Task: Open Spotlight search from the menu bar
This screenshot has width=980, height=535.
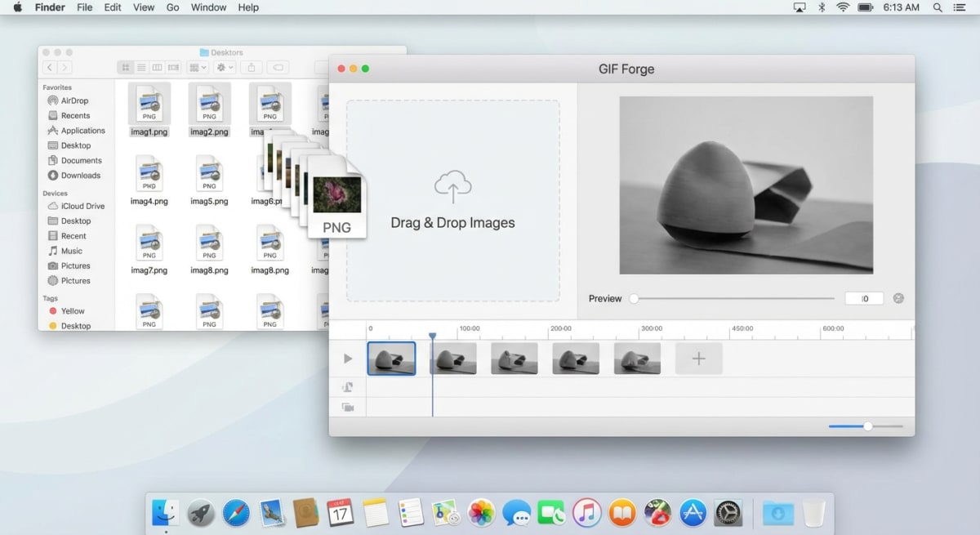Action: click(x=937, y=7)
